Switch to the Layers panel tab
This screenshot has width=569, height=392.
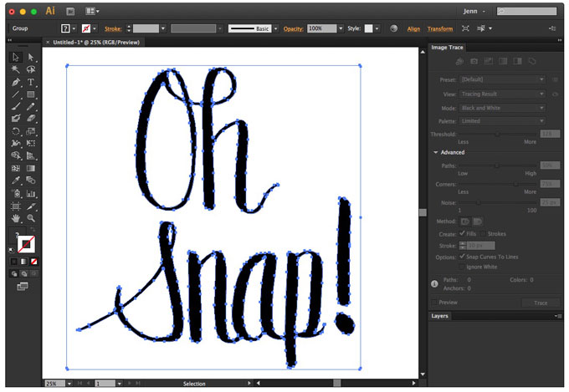pyautogui.click(x=440, y=316)
